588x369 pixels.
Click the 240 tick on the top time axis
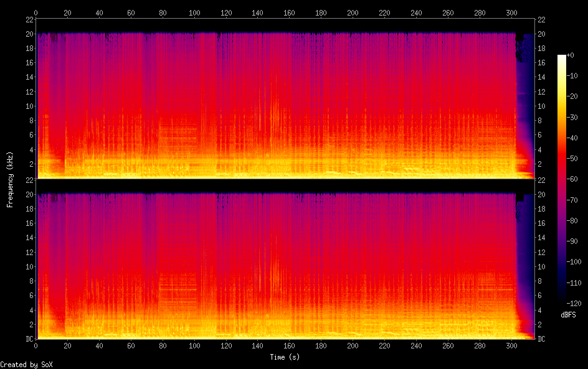pyautogui.click(x=417, y=12)
